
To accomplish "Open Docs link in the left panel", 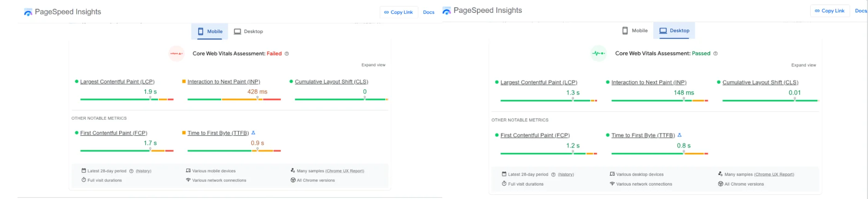I will click(x=428, y=12).
